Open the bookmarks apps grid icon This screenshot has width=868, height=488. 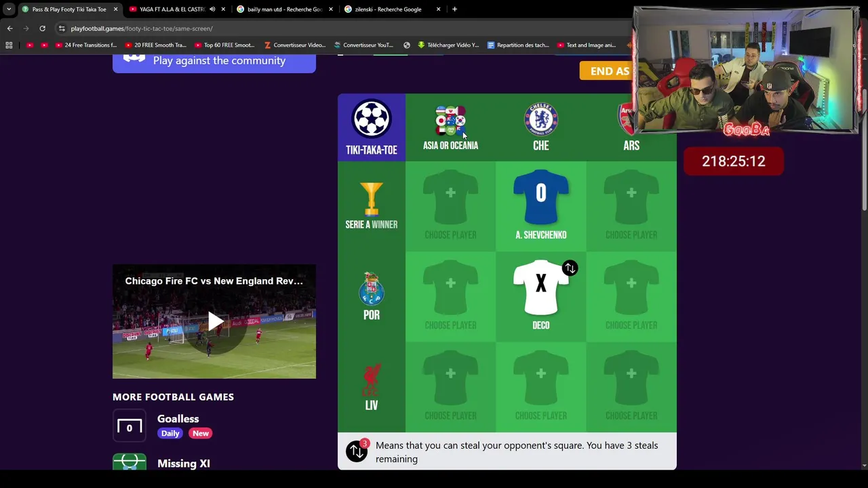[9, 45]
